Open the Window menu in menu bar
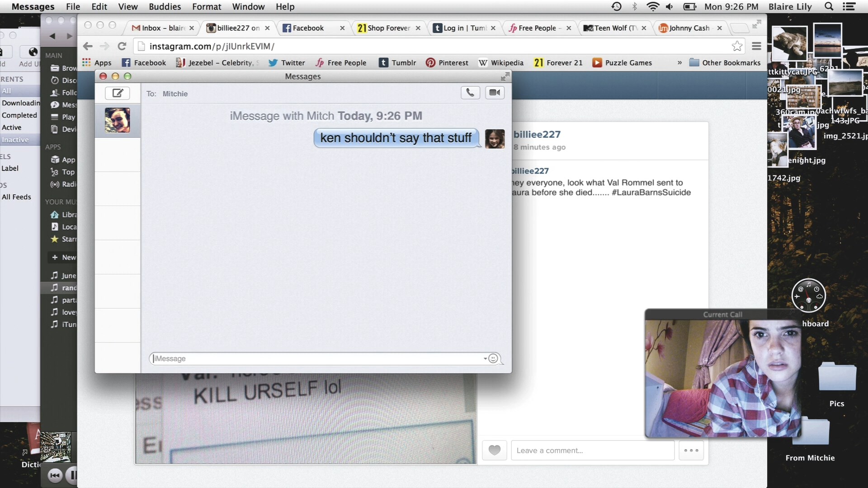Viewport: 868px width, 488px height. pyautogui.click(x=248, y=7)
